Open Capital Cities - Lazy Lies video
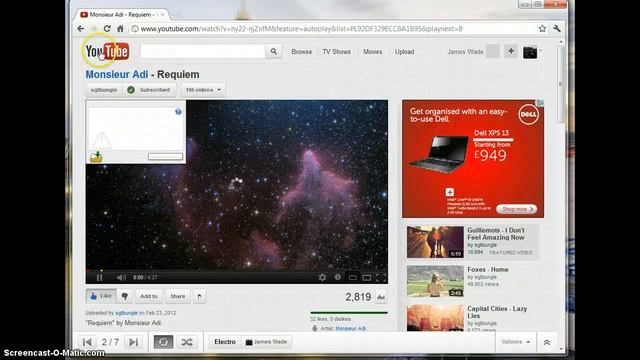This screenshot has width=640, height=360. (x=497, y=312)
